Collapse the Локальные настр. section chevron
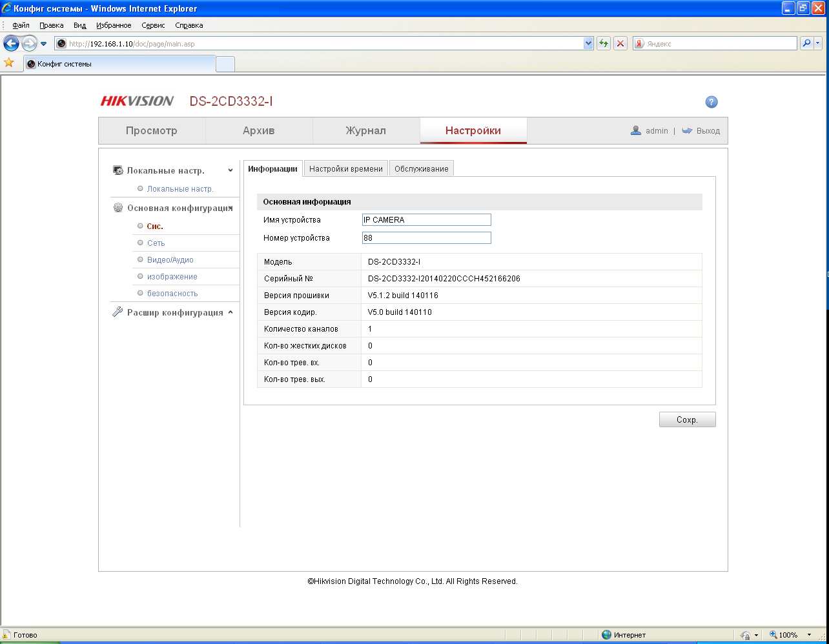829x644 pixels. click(230, 171)
